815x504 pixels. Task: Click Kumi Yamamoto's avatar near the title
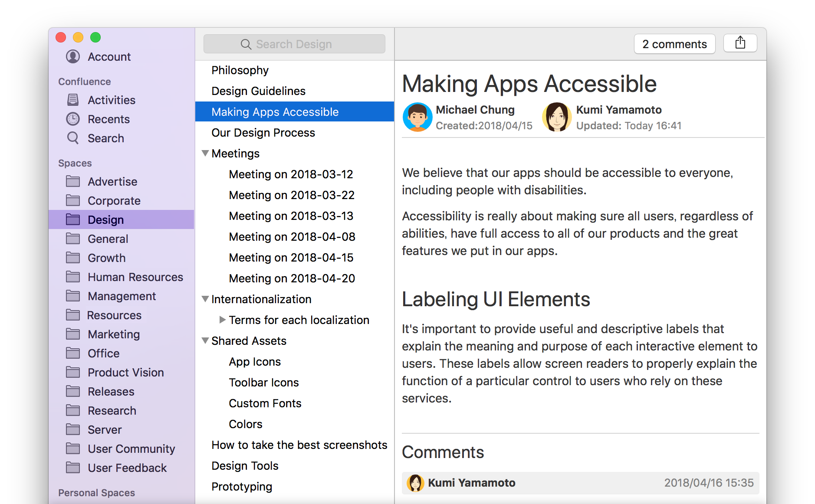556,117
